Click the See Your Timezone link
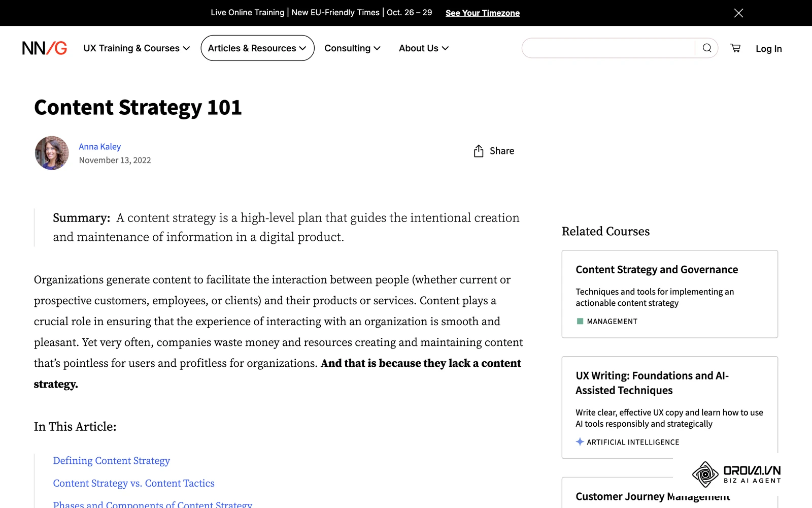Image resolution: width=812 pixels, height=508 pixels. [483, 13]
